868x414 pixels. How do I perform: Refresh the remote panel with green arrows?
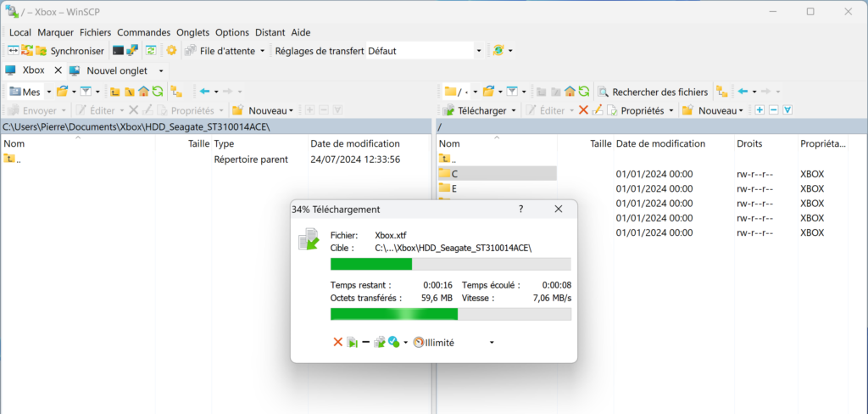[x=583, y=92]
